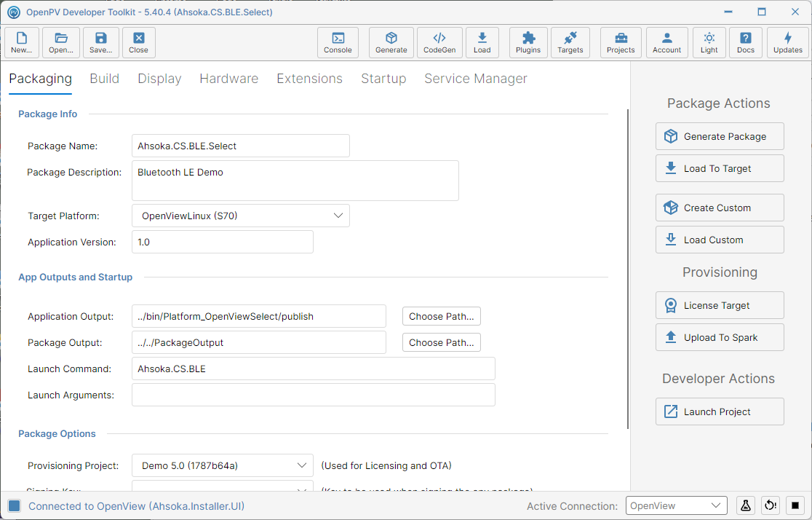Open Targets from the toolbar
Screen dimensions: 812x520
click(570, 42)
